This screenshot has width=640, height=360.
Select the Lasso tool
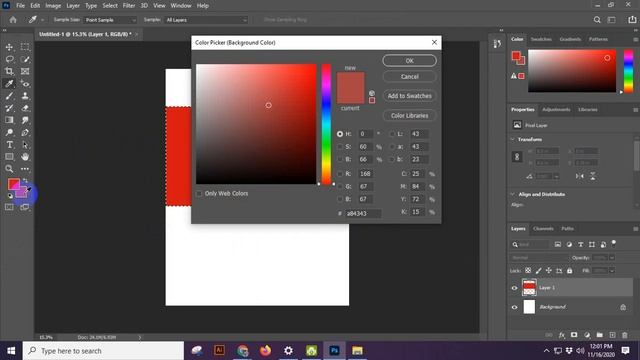pos(9,59)
